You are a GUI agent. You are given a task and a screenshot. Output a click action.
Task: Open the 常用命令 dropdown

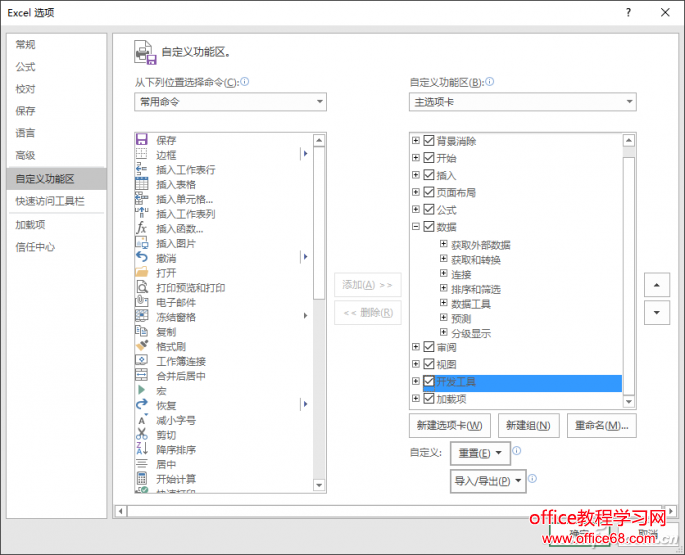click(x=231, y=102)
